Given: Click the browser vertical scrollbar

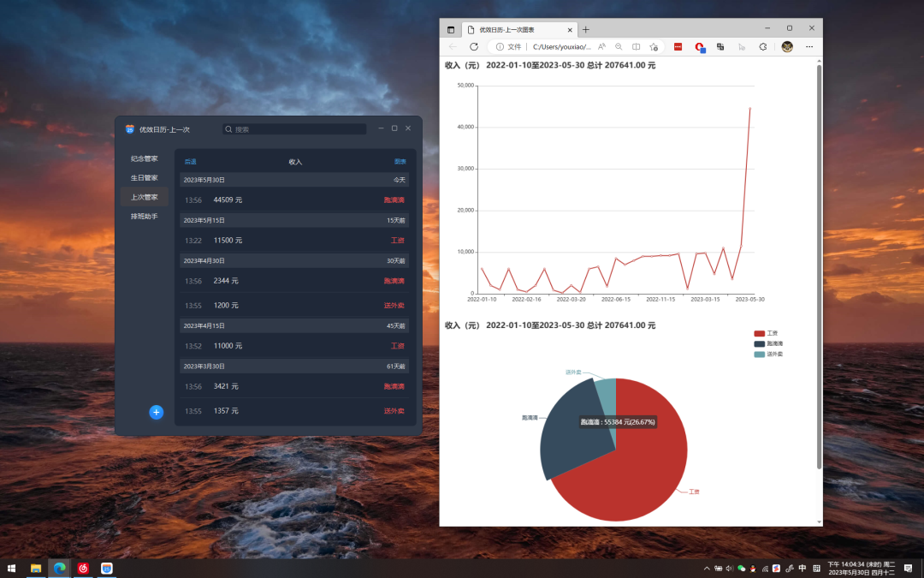Looking at the screenshot, I should point(819,266).
